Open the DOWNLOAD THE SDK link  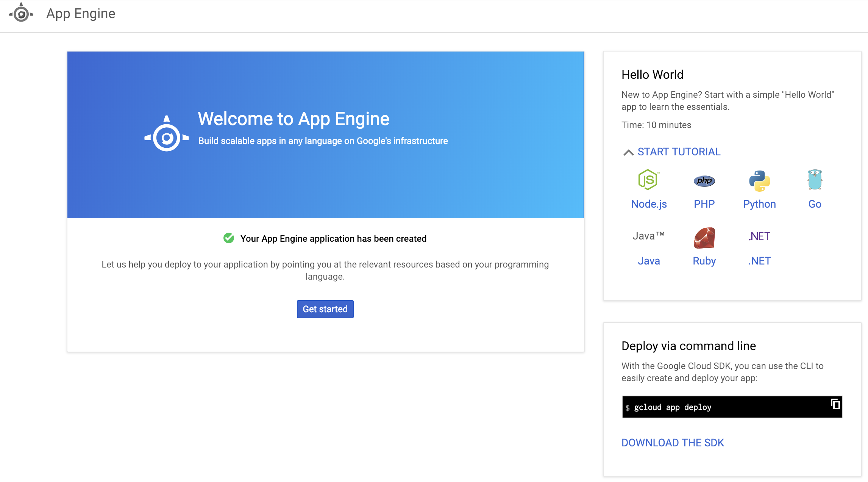coord(673,443)
